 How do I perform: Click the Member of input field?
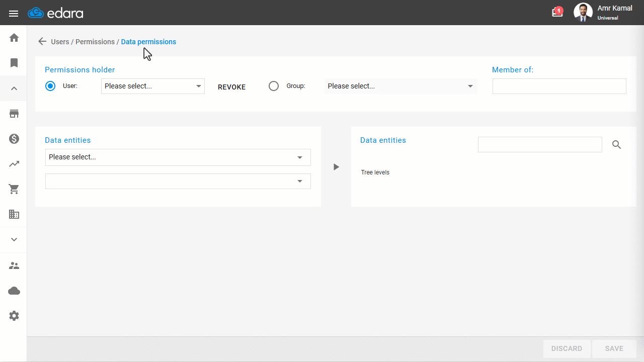pos(559,86)
